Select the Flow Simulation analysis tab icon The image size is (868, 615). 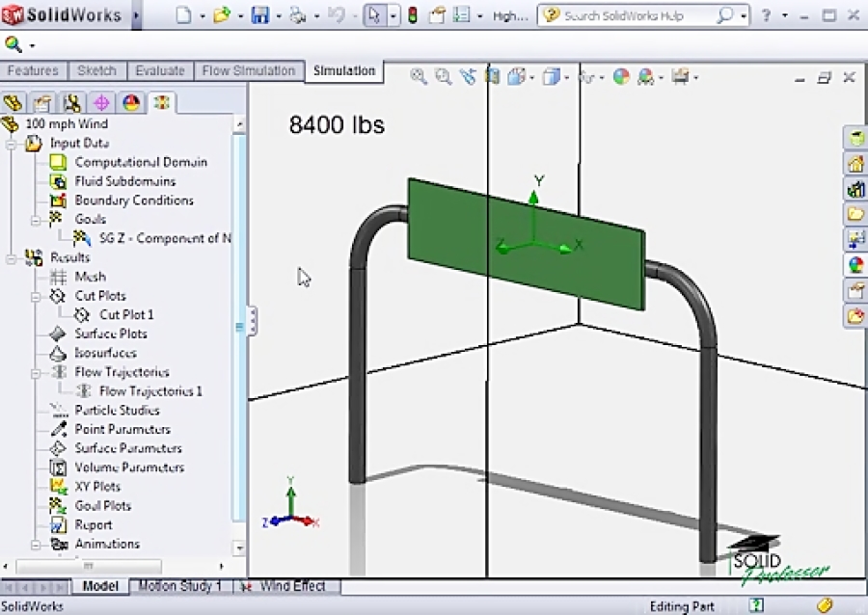(x=159, y=102)
